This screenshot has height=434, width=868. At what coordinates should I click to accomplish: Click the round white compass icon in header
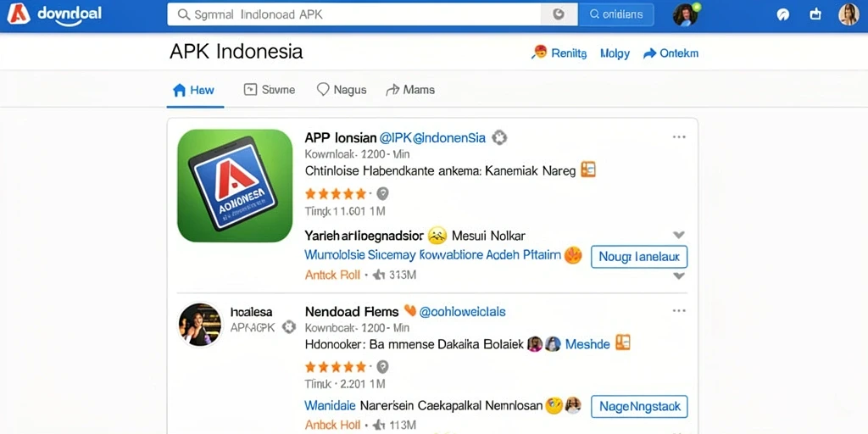click(782, 15)
